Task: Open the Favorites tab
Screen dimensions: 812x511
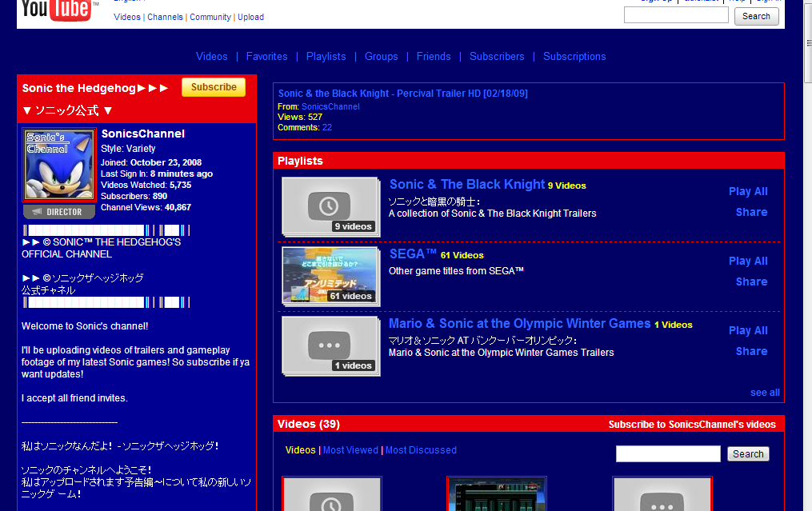Action: (x=266, y=57)
